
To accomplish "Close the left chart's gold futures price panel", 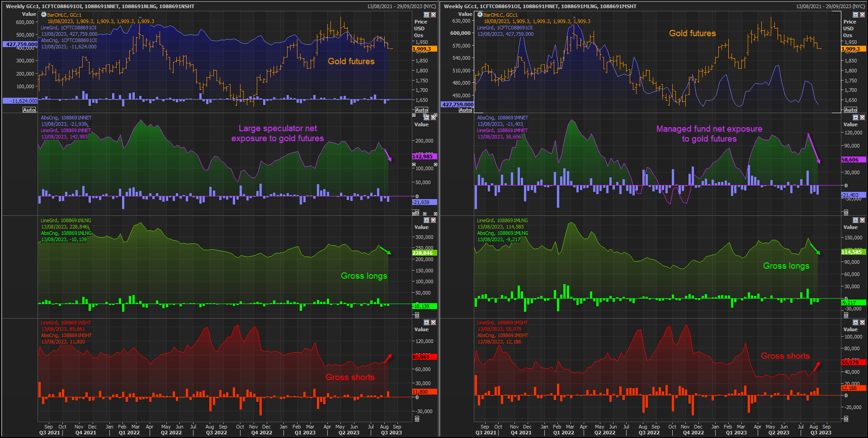I will [x=433, y=15].
